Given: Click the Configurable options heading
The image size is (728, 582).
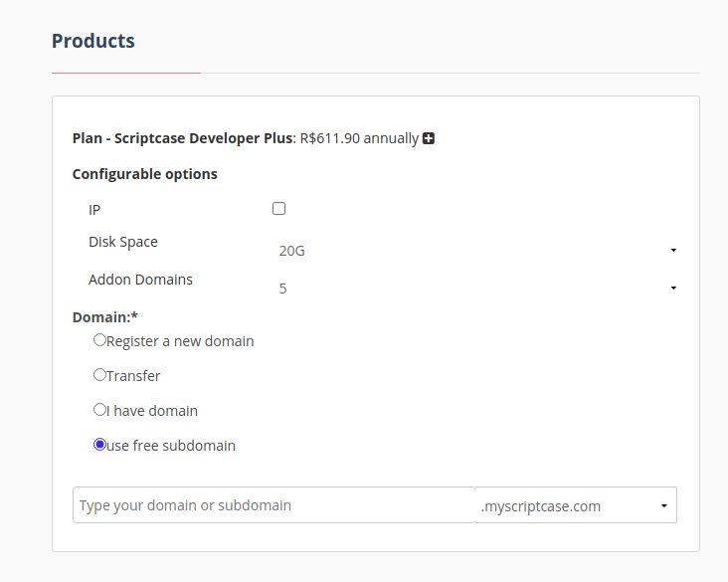Looking at the screenshot, I should click(x=145, y=174).
